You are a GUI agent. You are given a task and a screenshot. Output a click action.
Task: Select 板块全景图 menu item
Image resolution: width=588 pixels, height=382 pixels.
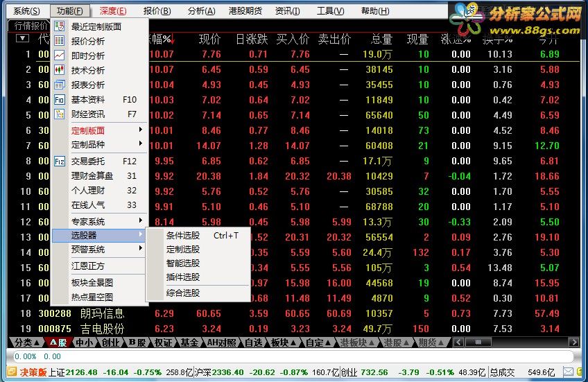pyautogui.click(x=99, y=282)
